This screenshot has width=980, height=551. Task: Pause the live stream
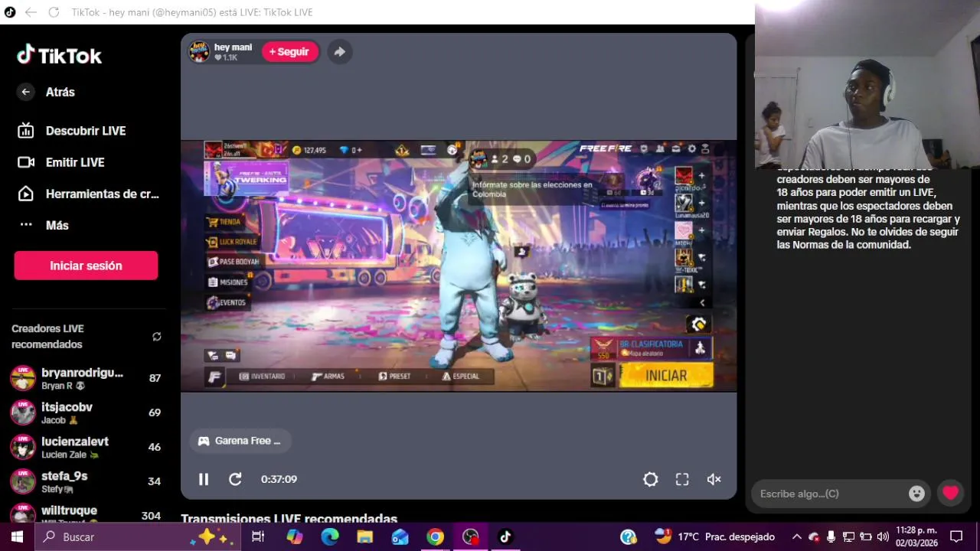point(204,479)
